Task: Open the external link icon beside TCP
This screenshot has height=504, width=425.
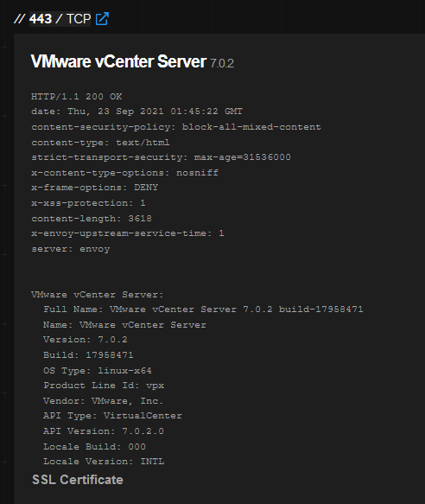Action: click(102, 19)
